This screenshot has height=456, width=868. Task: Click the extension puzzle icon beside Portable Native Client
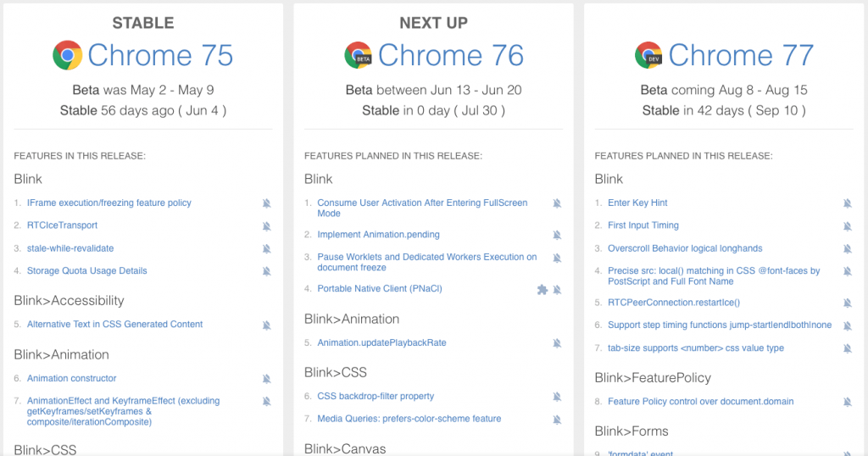coord(542,290)
